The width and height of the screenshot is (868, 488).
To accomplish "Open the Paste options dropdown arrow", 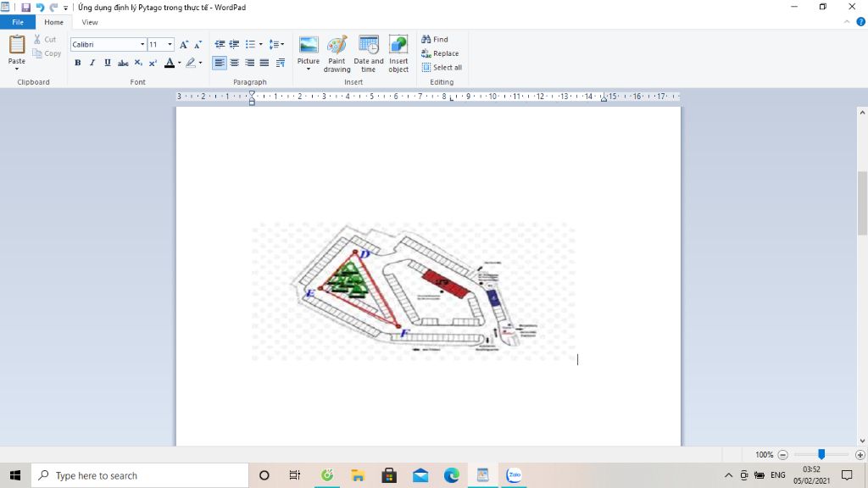I will (17, 69).
